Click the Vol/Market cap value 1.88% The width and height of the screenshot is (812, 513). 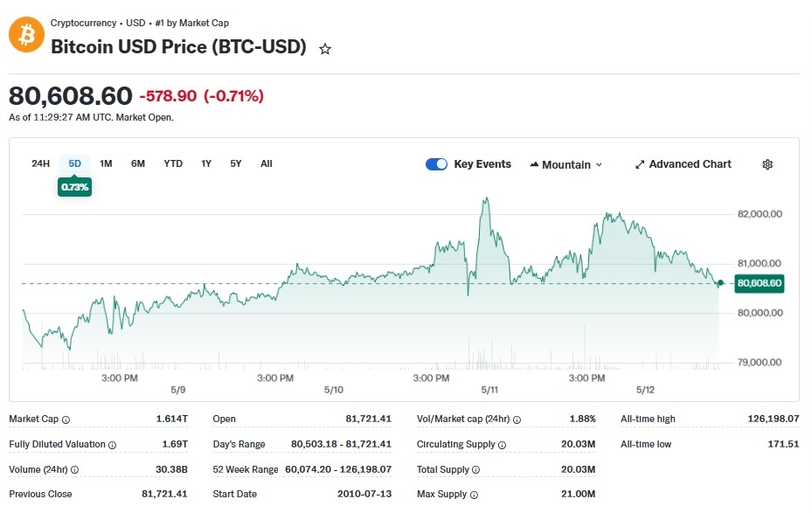click(x=583, y=419)
